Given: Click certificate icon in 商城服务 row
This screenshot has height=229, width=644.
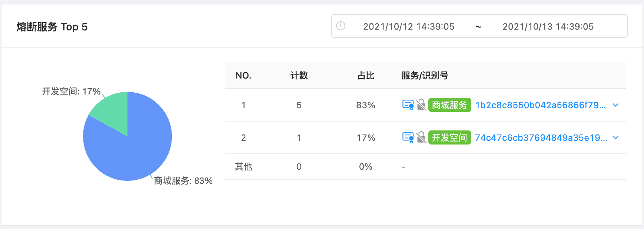Looking at the screenshot, I should click(408, 105).
